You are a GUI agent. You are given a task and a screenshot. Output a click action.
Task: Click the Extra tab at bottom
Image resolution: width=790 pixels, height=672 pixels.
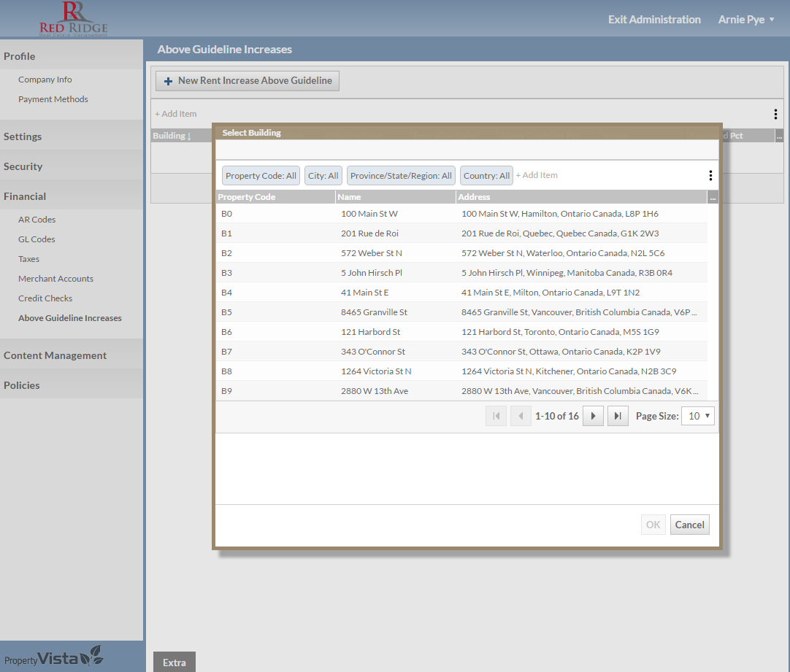pos(174,663)
